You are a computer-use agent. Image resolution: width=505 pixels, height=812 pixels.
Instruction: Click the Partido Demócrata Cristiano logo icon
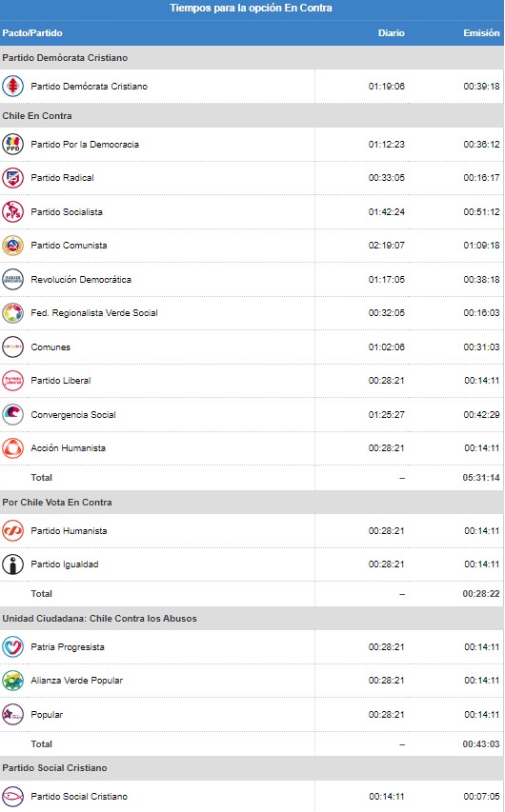click(12, 86)
